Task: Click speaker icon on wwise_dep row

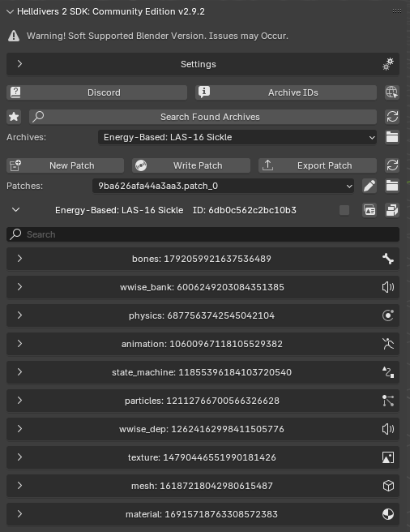Action: click(x=388, y=429)
